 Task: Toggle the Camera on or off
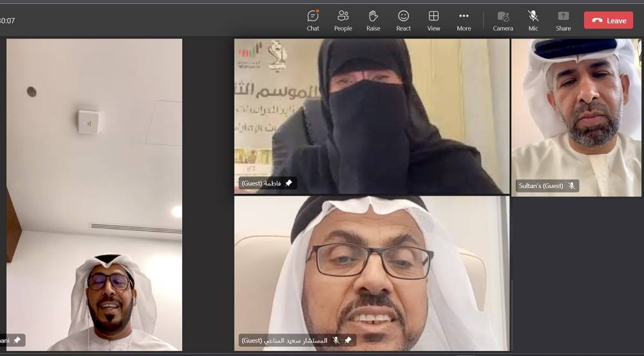tap(503, 20)
